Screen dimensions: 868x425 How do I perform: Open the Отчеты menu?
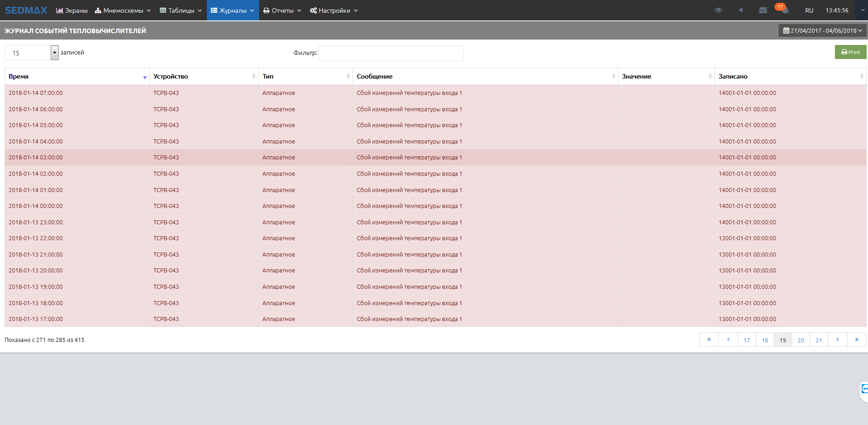pyautogui.click(x=282, y=10)
